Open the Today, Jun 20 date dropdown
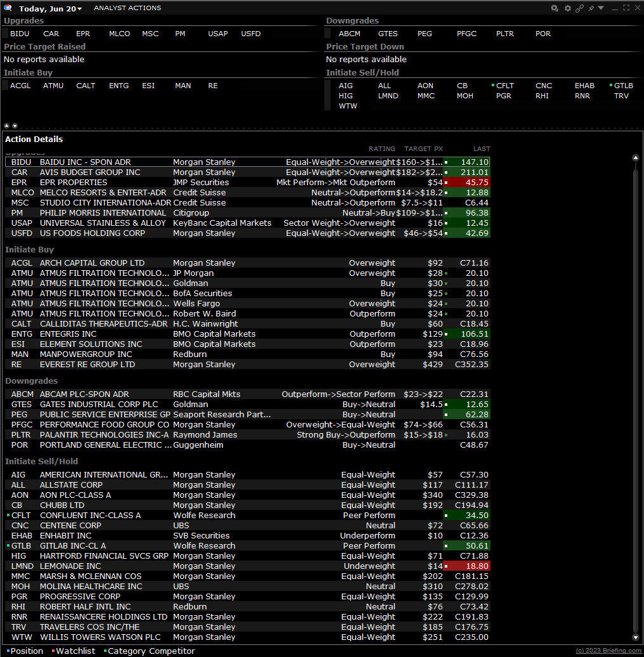Screen dimensions: 644x657 tap(51, 8)
